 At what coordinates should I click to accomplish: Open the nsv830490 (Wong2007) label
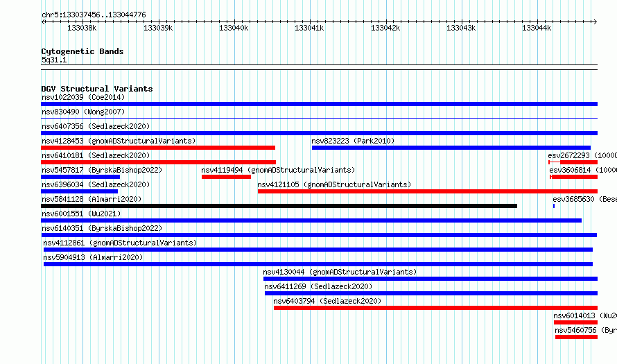83,112
